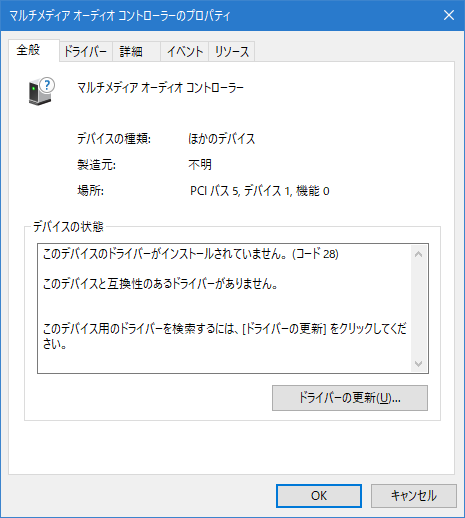Click the ドライバーの更新(U)... button
The width and height of the screenshot is (465, 518).
(350, 398)
